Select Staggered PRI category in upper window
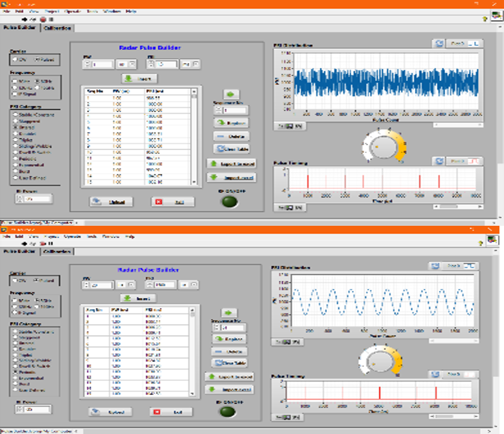Screen dimensions: 504x434 (15, 121)
